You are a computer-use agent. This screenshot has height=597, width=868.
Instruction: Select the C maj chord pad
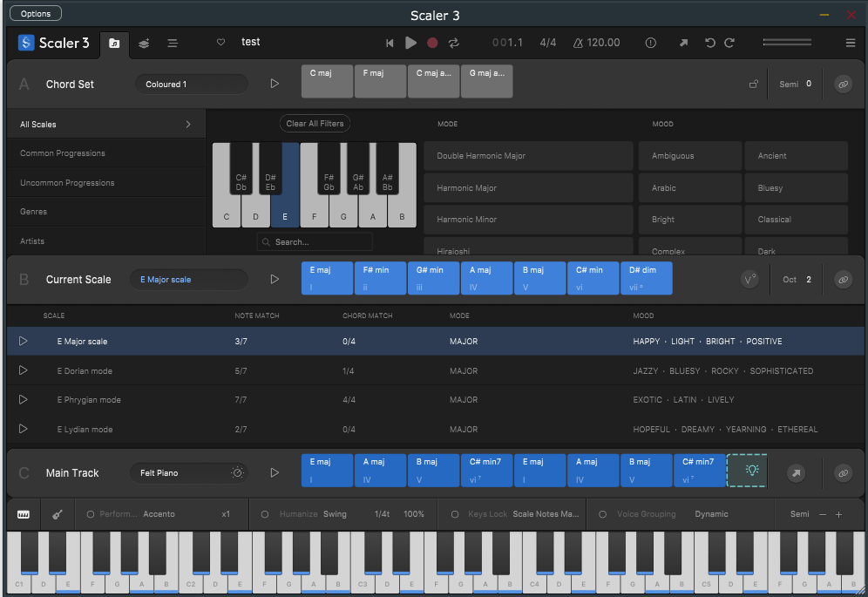(327, 81)
